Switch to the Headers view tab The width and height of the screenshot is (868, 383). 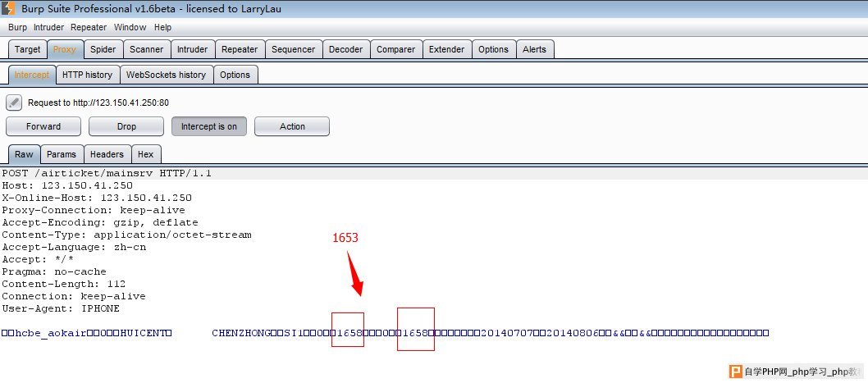(107, 154)
